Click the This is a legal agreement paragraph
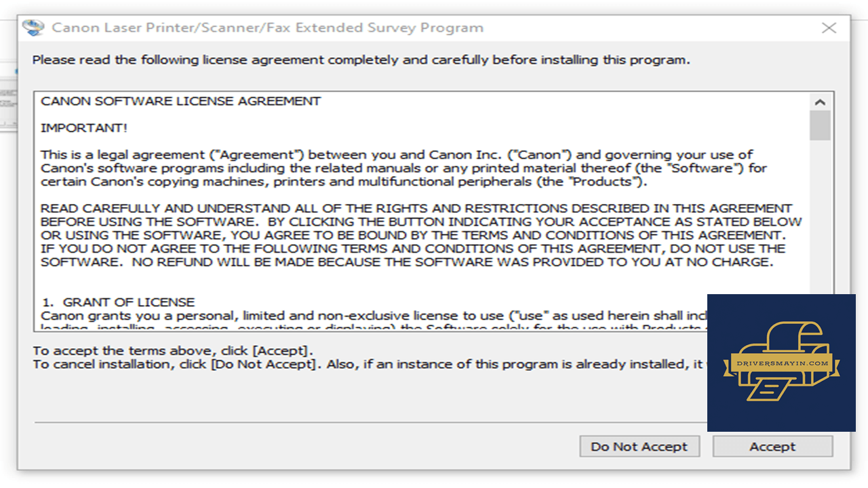 [x=403, y=168]
